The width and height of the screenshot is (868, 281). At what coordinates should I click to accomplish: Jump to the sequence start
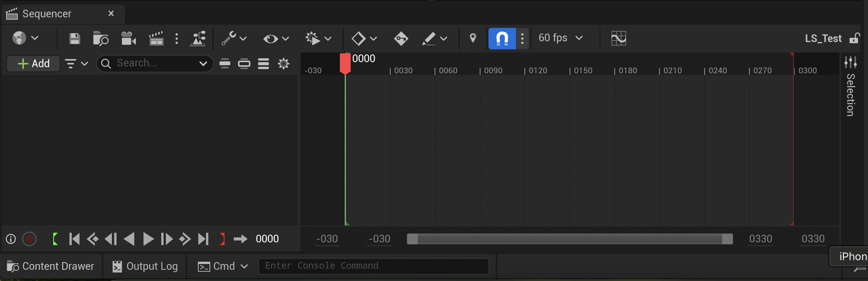point(74,239)
